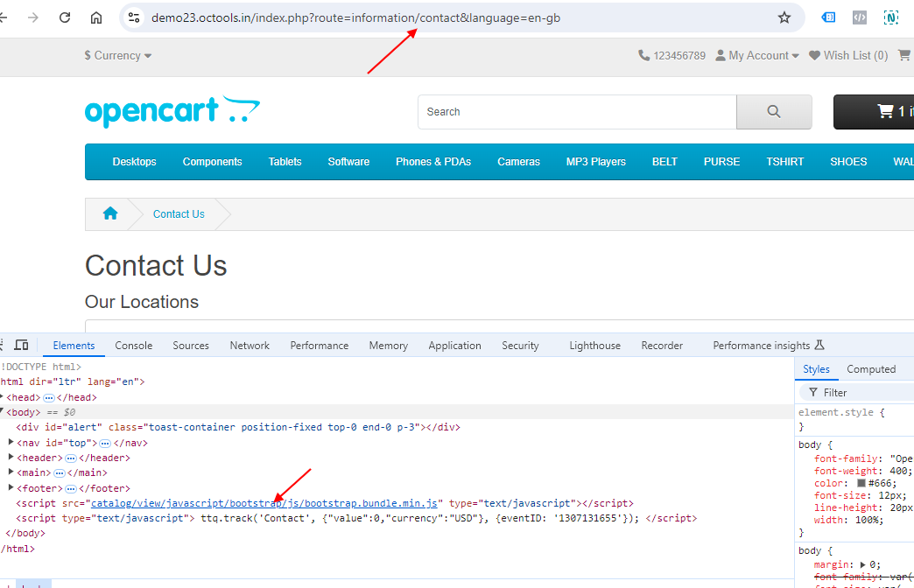Expand the nav id="top" node
Image resolution: width=914 pixels, height=588 pixels.
(11, 442)
